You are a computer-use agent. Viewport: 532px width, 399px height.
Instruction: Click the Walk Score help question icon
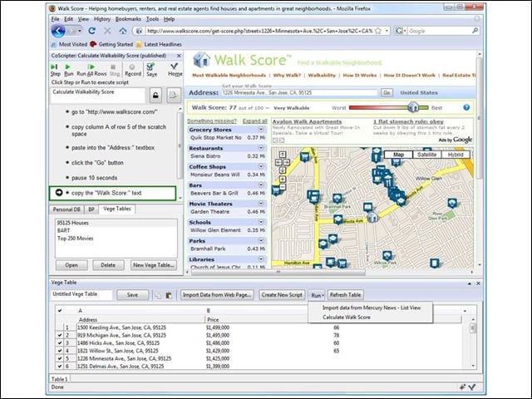tap(466, 107)
